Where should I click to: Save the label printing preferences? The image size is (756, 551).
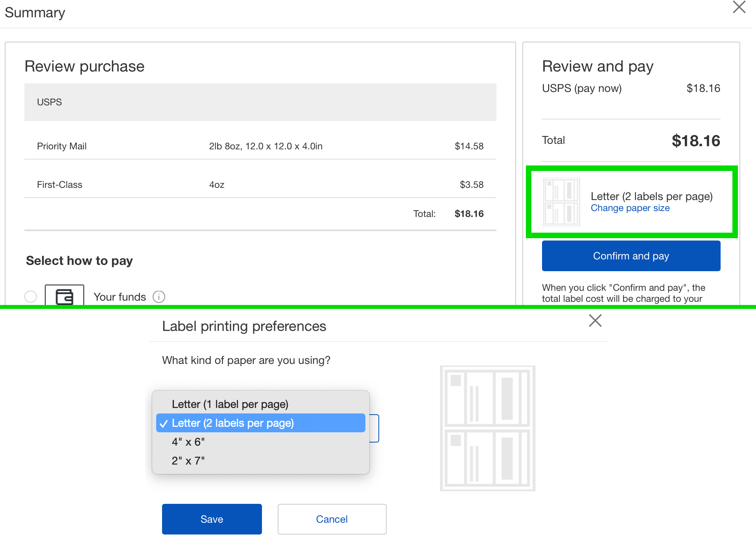(x=212, y=519)
